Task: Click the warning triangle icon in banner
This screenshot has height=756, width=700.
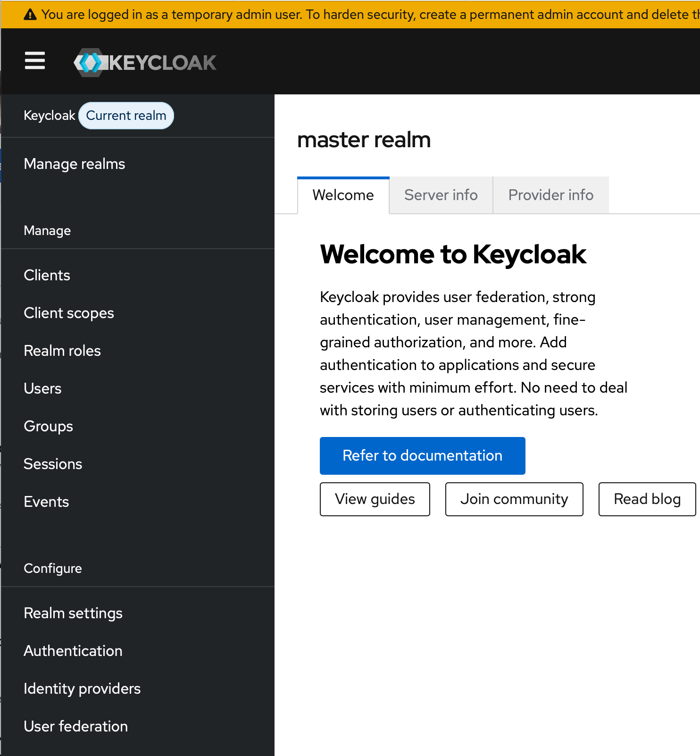Action: 30,15
